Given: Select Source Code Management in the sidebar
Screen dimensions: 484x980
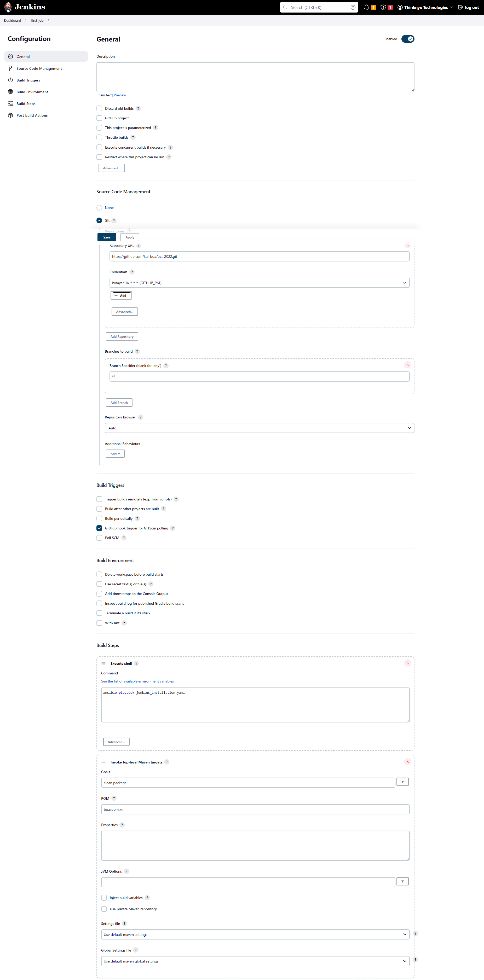Looking at the screenshot, I should 39,68.
